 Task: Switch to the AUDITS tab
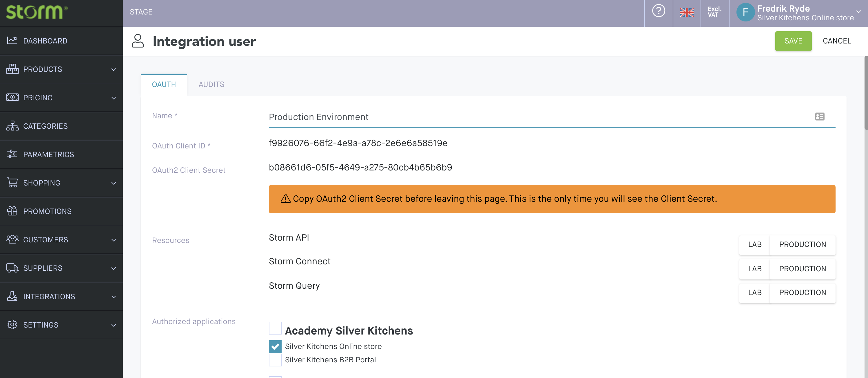tap(211, 84)
